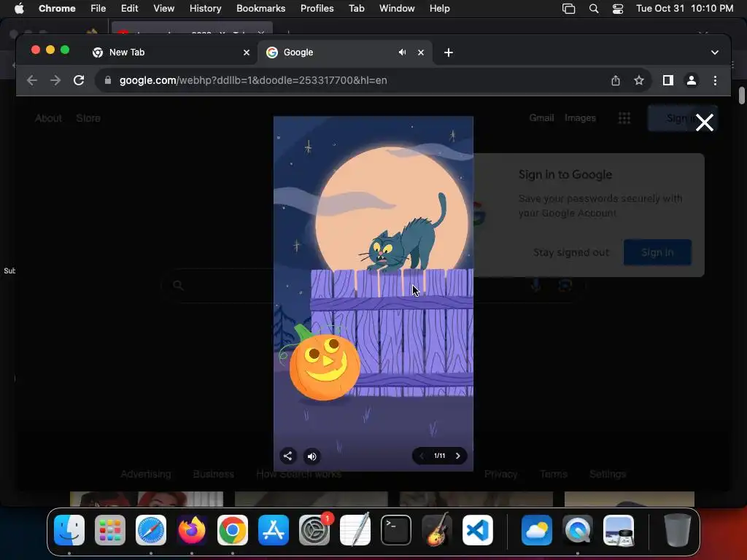Open Weather app from the Dock
This screenshot has width=747, height=560.
(536, 530)
